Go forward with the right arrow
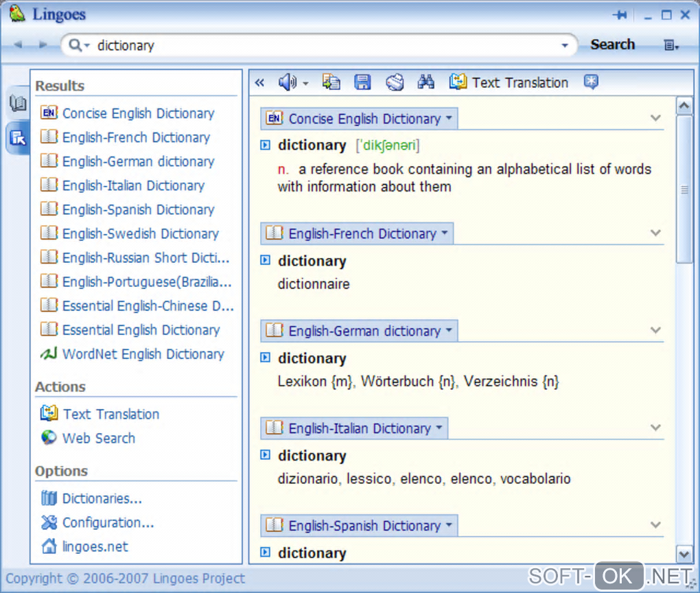Image resolution: width=700 pixels, height=593 pixels. pos(43,45)
